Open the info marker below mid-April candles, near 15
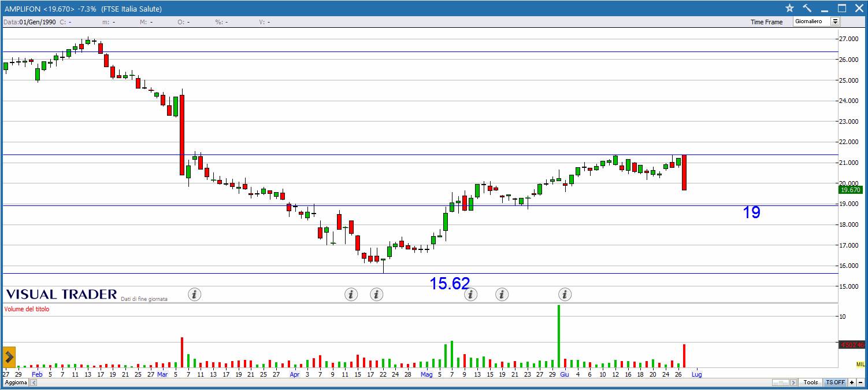Screen dimensions: 868x390 (x=351, y=294)
